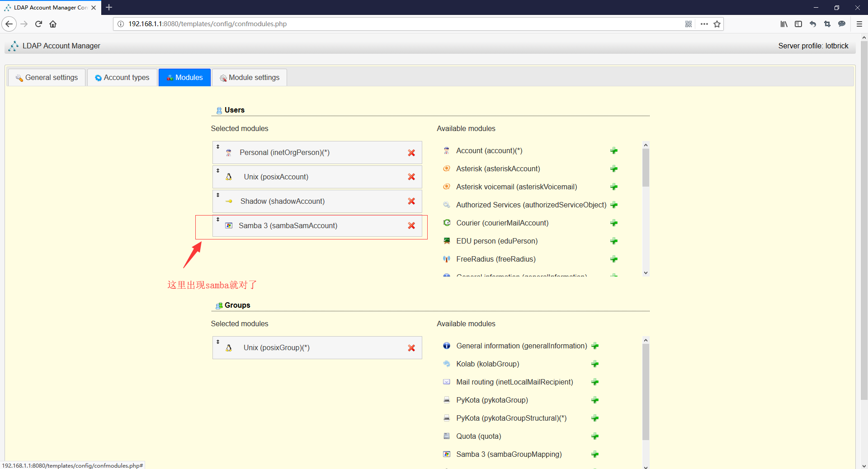This screenshot has width=868, height=469.
Task: Click the Personal module sort handle
Action: coord(218,147)
